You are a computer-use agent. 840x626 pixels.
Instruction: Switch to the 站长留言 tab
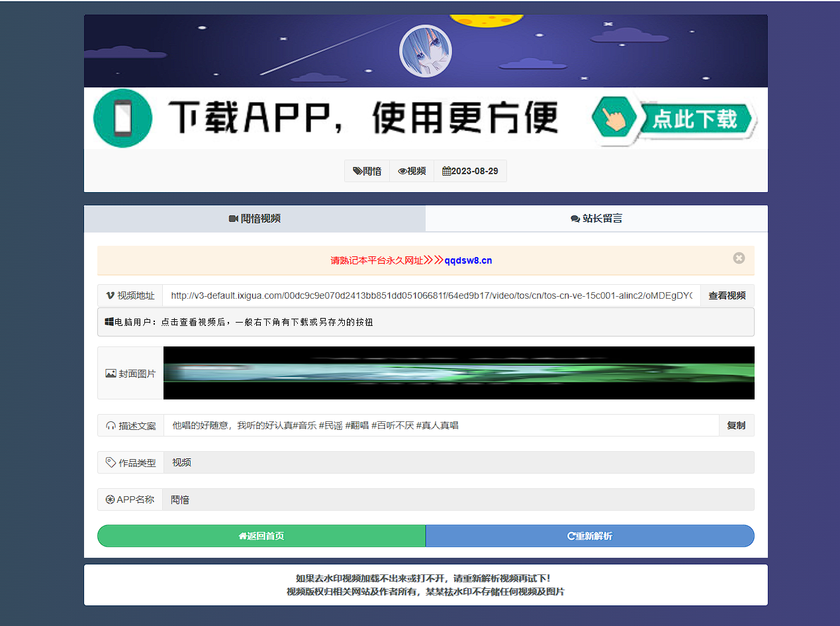596,219
